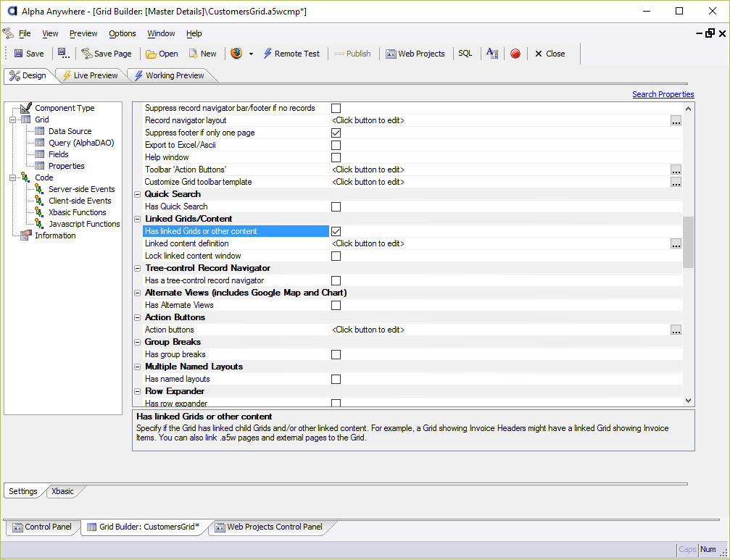730x560 pixels.
Task: Switch to the Working Preview tab
Action: [170, 75]
